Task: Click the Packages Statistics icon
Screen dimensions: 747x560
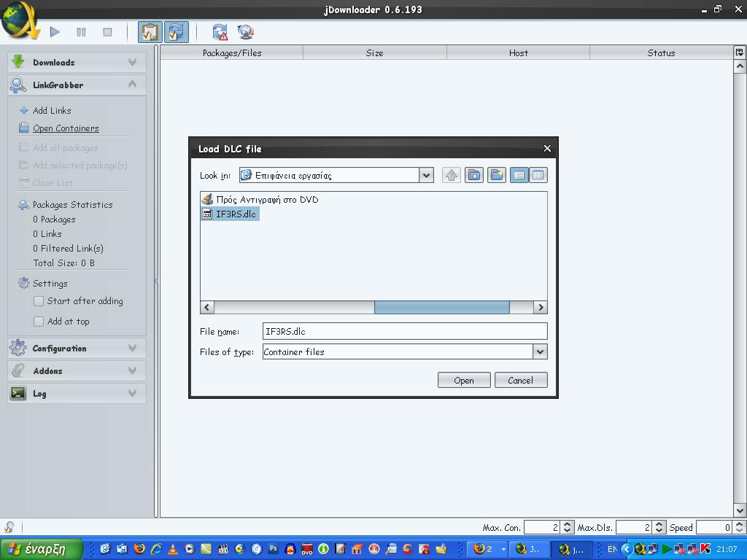Action: [23, 205]
